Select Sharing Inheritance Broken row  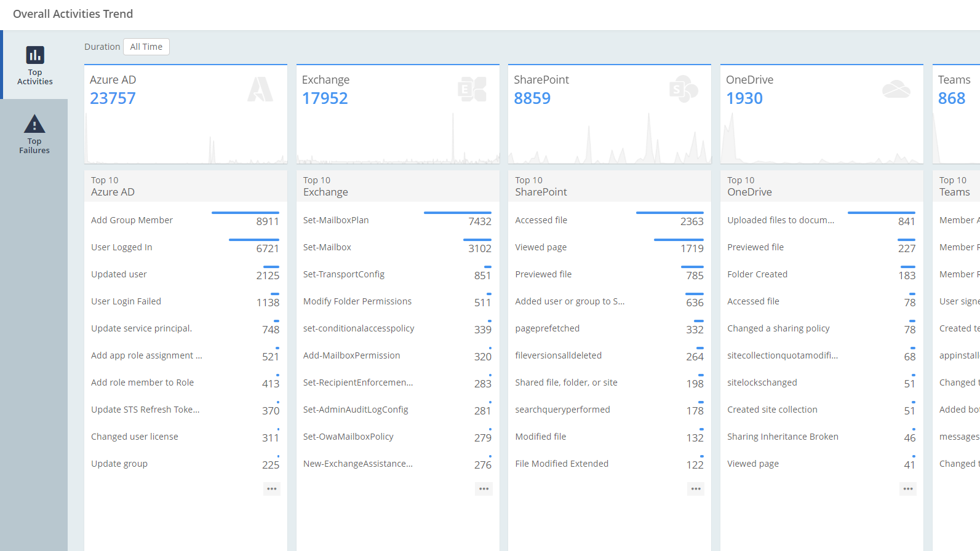coord(821,437)
